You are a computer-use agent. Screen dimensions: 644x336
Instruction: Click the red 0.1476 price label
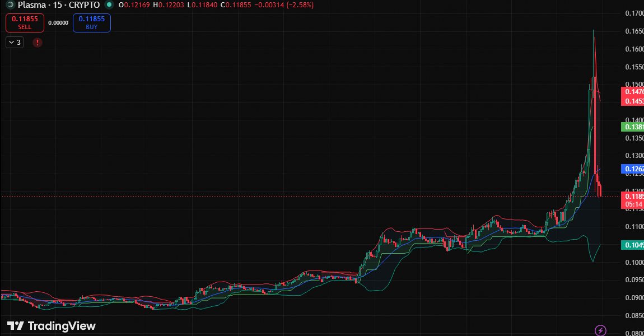(x=632, y=92)
